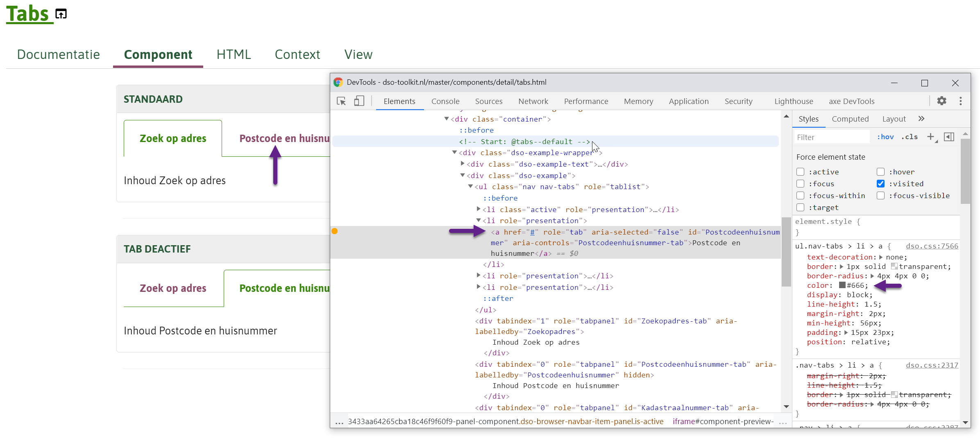Click the #666 color swatch
This screenshot has height=438, width=980.
coord(842,285)
